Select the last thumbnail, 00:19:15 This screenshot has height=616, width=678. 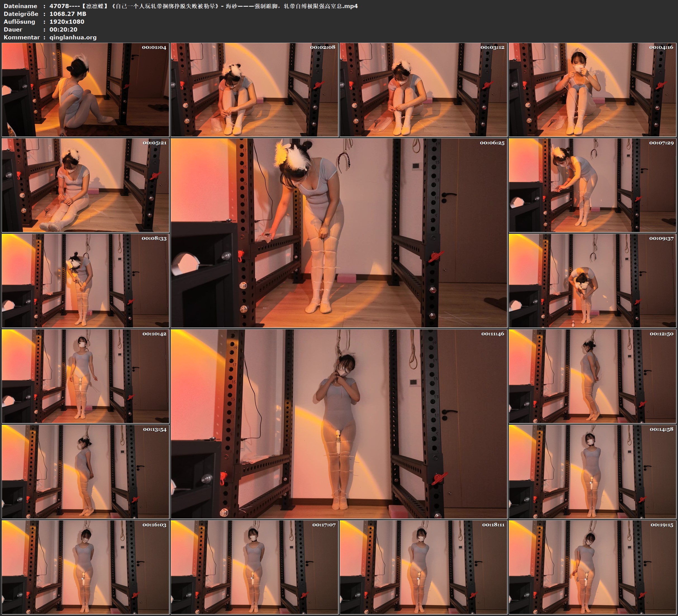pos(592,567)
